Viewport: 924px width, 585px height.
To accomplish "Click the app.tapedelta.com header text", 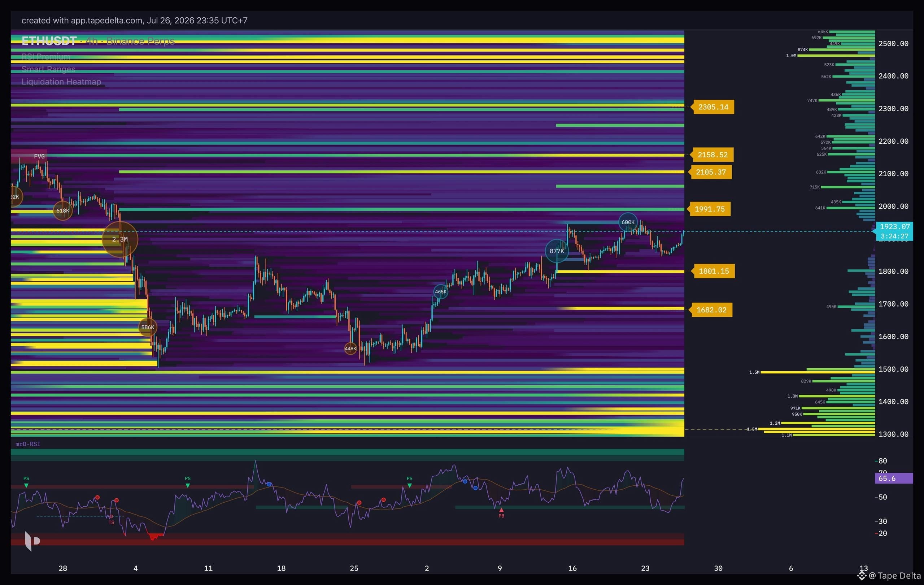I will point(107,20).
